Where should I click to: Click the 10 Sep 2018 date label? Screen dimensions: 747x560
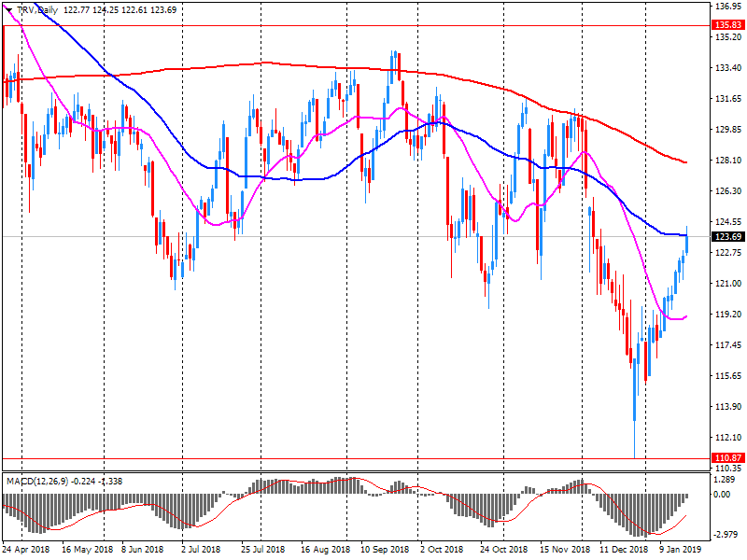coord(385,550)
